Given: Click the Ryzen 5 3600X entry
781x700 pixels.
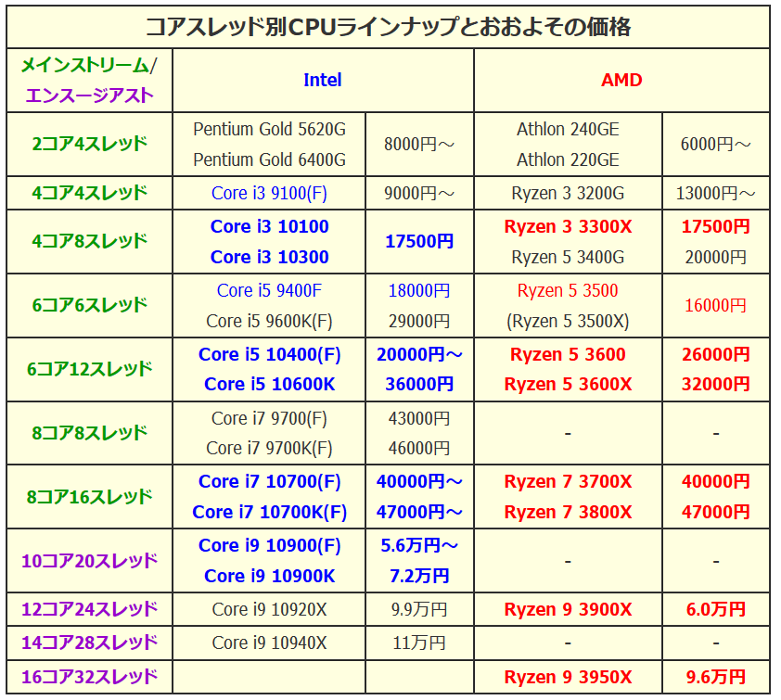Looking at the screenshot, I should pos(568,384).
